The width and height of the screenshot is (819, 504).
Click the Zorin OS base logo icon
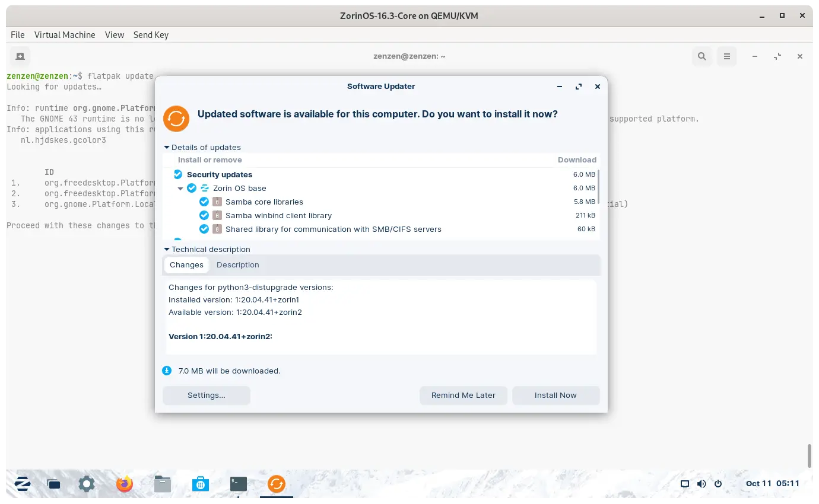pyautogui.click(x=205, y=188)
